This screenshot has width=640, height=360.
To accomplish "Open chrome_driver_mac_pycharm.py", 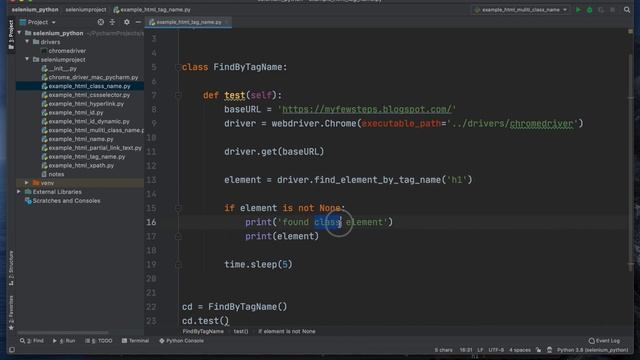I will (93, 77).
